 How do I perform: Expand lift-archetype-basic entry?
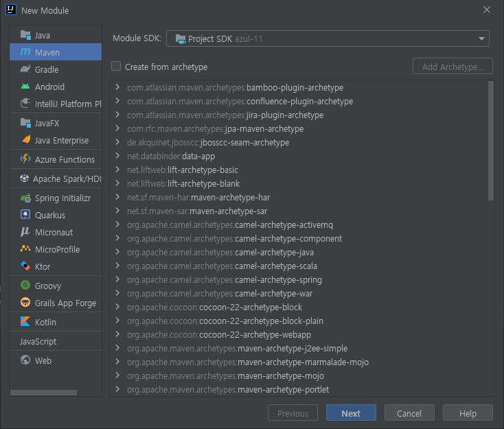pyautogui.click(x=117, y=170)
